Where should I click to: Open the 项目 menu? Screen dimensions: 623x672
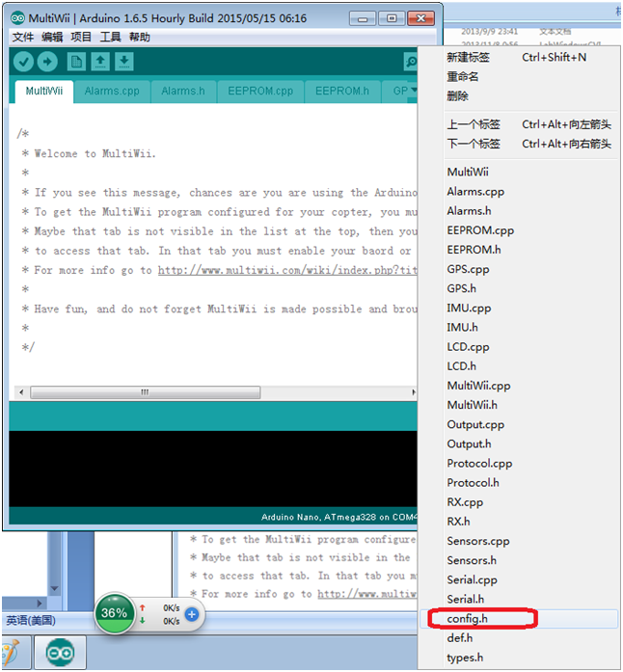[x=81, y=38]
